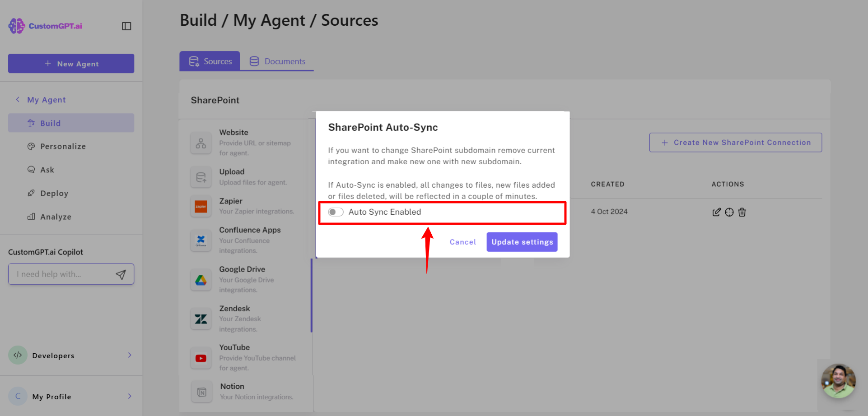The image size is (868, 416).
Task: Click the 'YouTube' source title
Action: 234,347
